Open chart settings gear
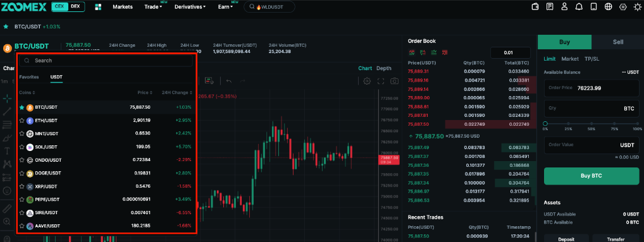This screenshot has height=242, width=644. tap(367, 81)
